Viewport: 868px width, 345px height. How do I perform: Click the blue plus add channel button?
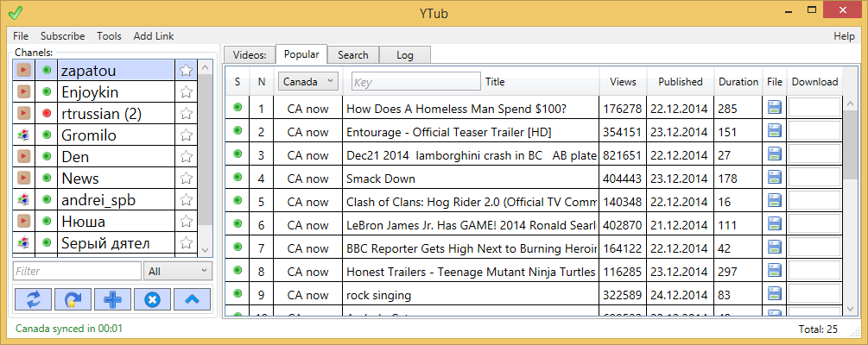coord(113,299)
